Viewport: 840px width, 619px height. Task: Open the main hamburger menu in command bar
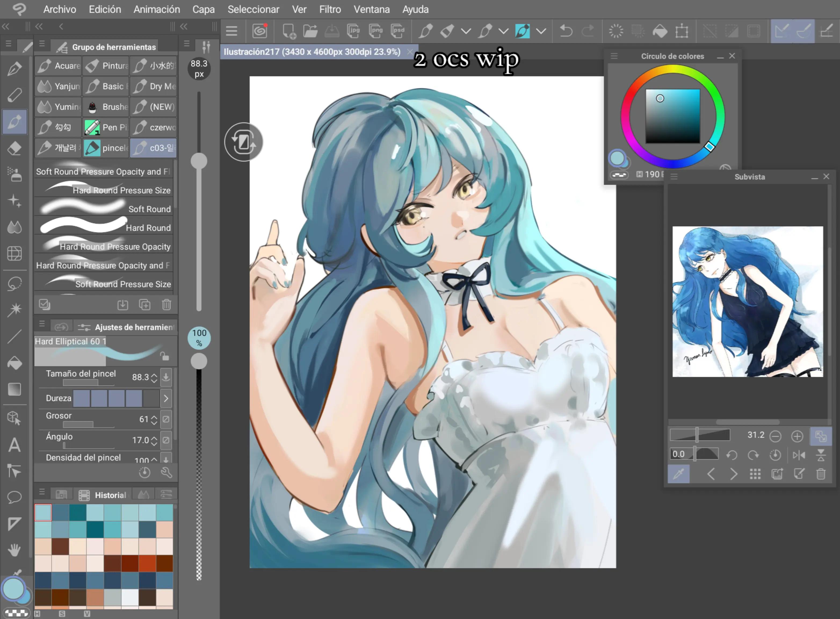pyautogui.click(x=231, y=31)
